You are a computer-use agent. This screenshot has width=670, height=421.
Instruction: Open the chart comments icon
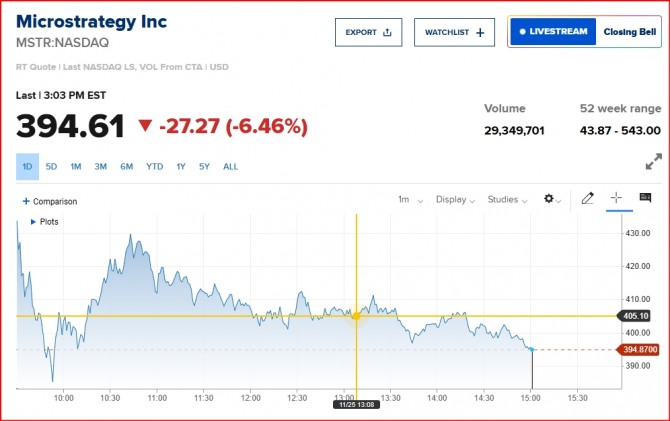645,198
